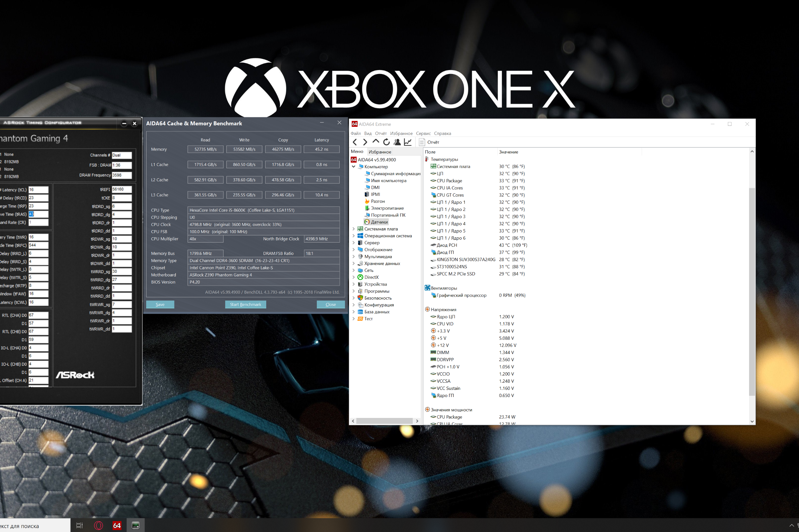Click the forward arrow in AIDA64 toolbar
Image resolution: width=799 pixels, height=532 pixels.
(365, 142)
